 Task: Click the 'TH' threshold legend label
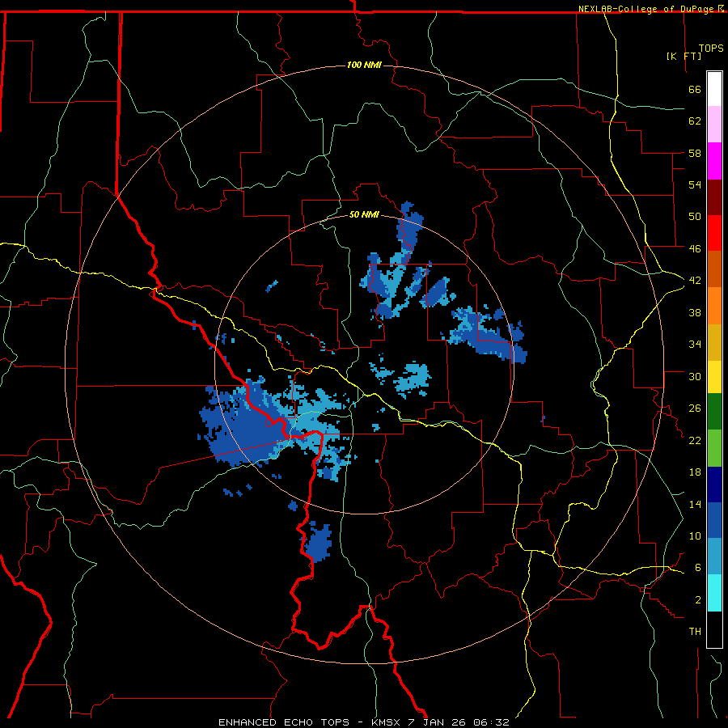(695, 632)
